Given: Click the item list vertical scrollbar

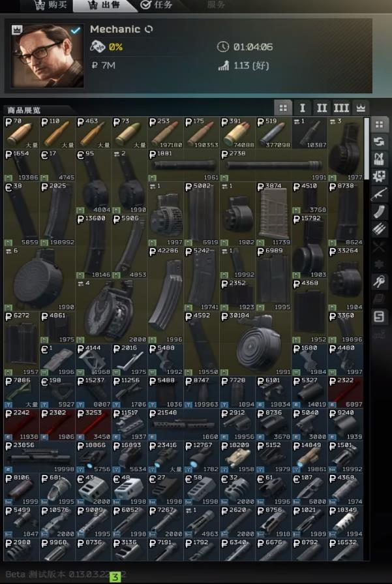Looking at the screenshot, I should (x=367, y=150).
